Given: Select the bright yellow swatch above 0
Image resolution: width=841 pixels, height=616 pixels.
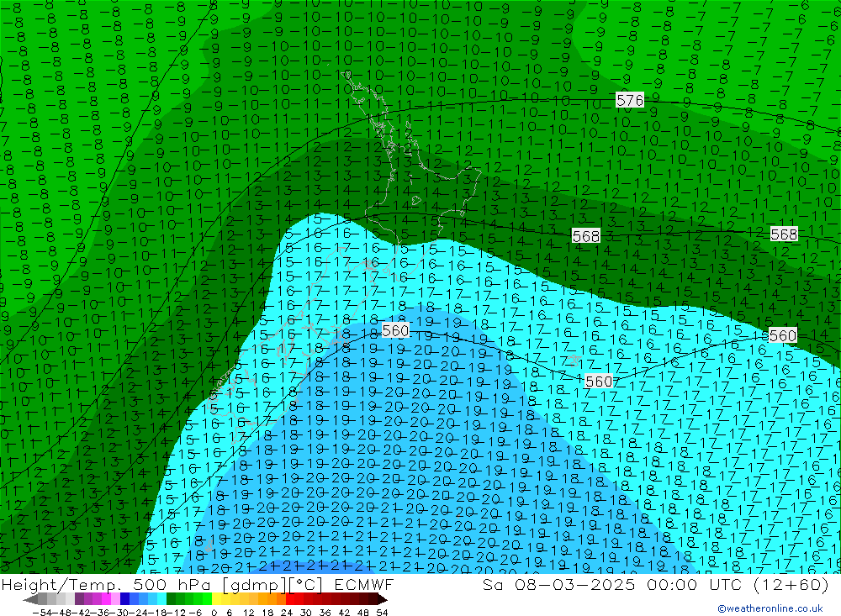Looking at the screenshot, I should 216,599.
